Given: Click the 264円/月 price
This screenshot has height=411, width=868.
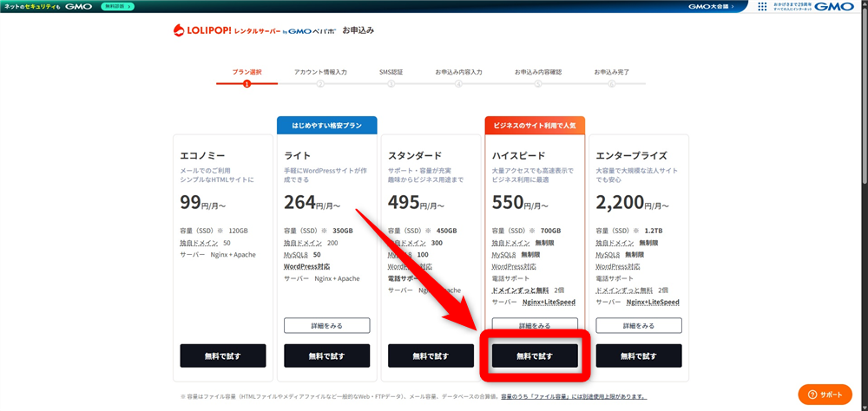Looking at the screenshot, I should pos(312,203).
